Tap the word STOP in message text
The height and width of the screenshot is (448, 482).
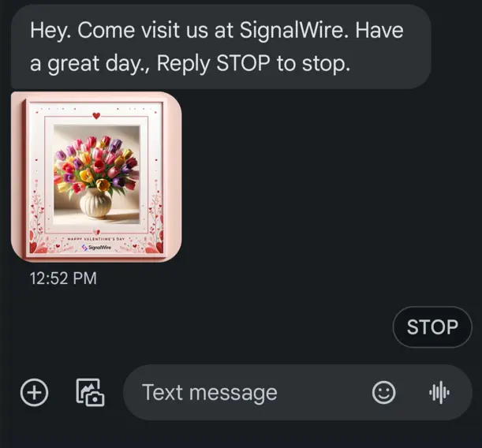coord(235,64)
